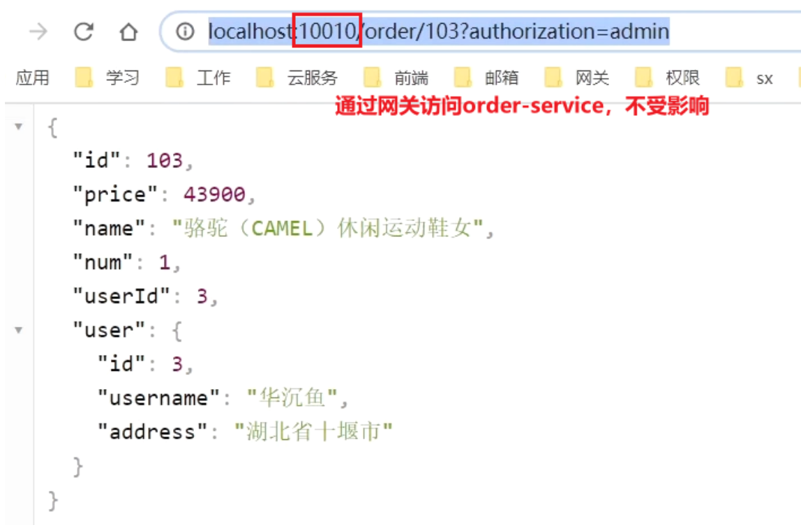The height and width of the screenshot is (532, 801).
Task: Open the 权限 bookmark folder
Action: [x=668, y=78]
